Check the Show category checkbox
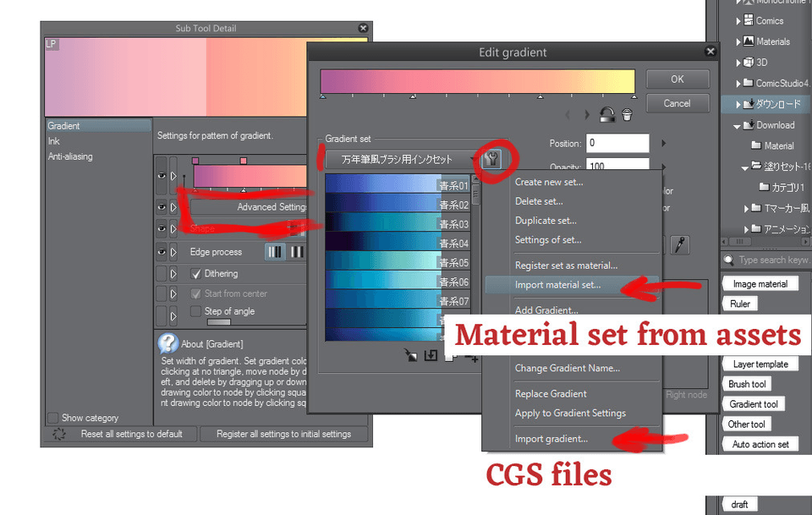The height and width of the screenshot is (515, 812). 52,418
